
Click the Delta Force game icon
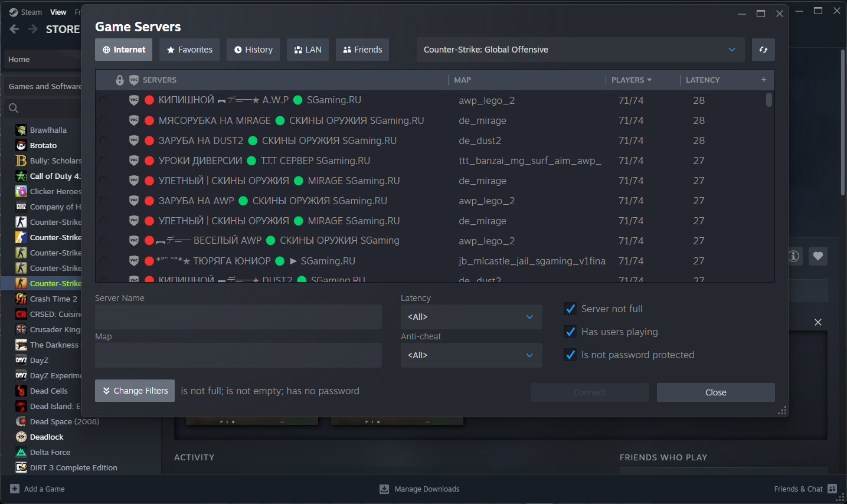[x=21, y=452]
